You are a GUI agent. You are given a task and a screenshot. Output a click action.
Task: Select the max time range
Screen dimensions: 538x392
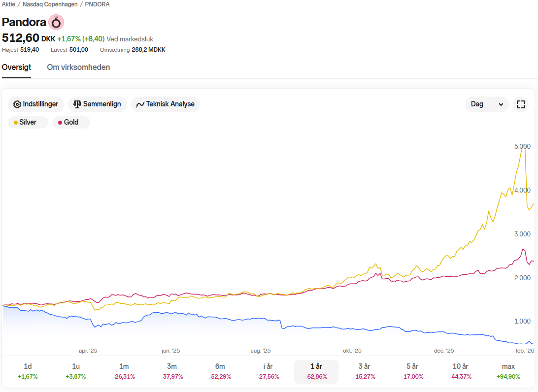pos(508,371)
